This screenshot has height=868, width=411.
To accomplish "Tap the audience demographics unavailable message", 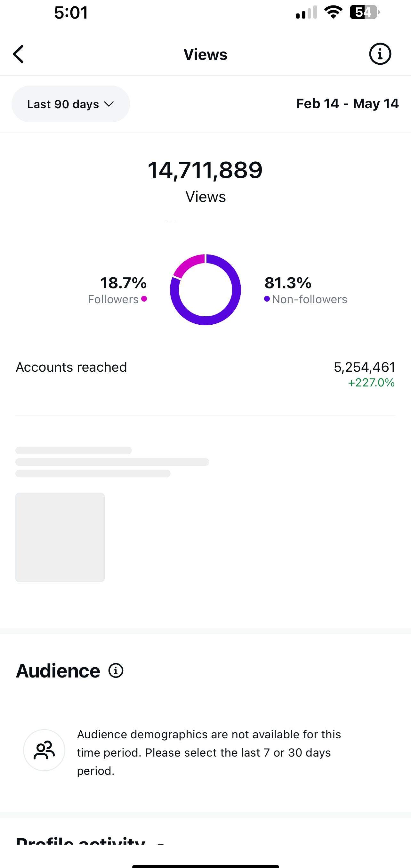I will tap(209, 752).
